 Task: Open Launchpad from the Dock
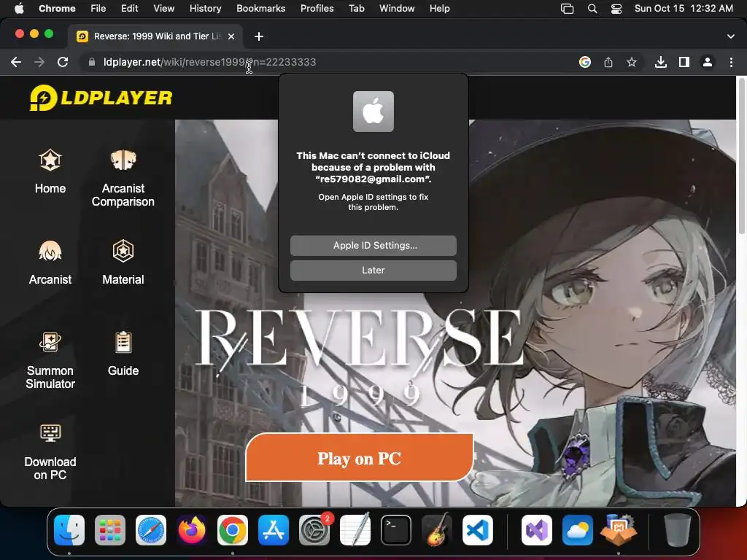tap(110, 530)
